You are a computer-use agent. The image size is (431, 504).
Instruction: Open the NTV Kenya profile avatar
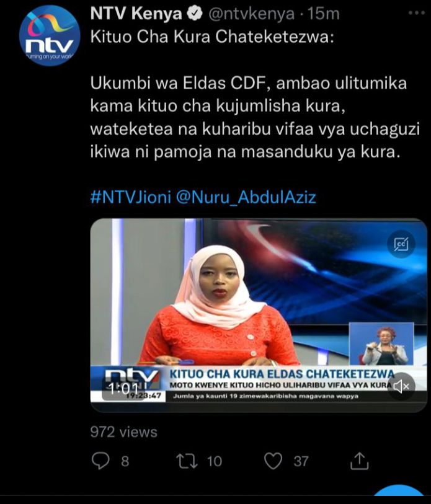click(x=49, y=35)
